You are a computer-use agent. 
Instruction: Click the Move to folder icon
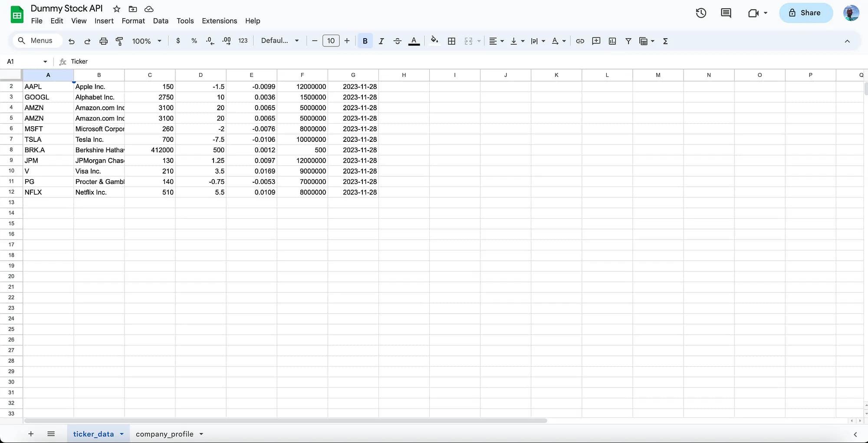tap(133, 9)
